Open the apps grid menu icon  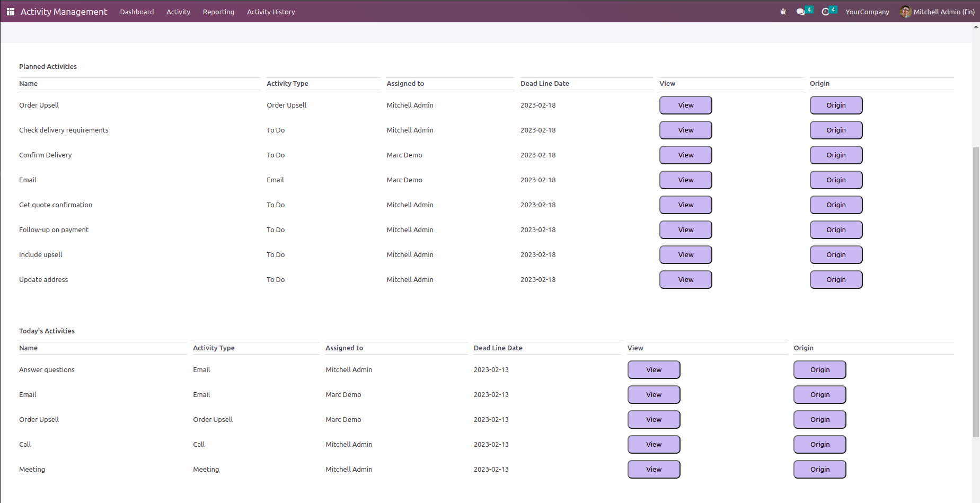pyautogui.click(x=10, y=12)
